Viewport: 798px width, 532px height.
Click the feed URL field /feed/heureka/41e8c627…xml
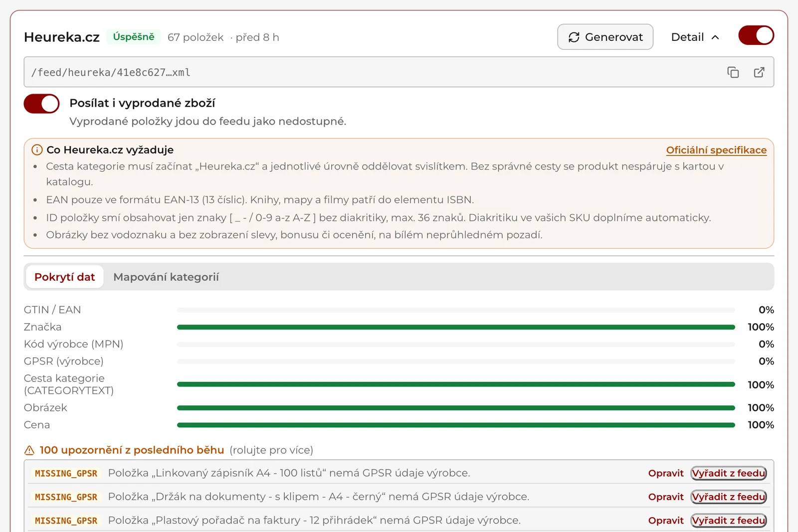click(399, 72)
